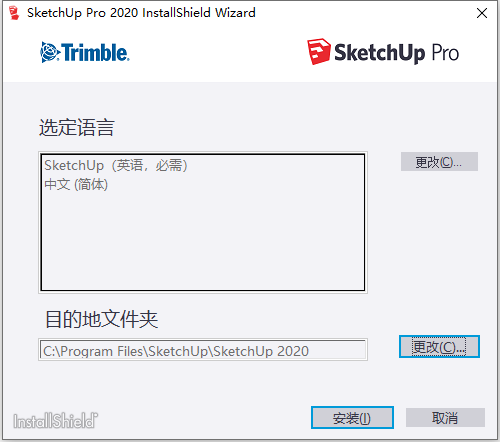
Task: Click the Trimble wordmark text
Action: [95, 52]
